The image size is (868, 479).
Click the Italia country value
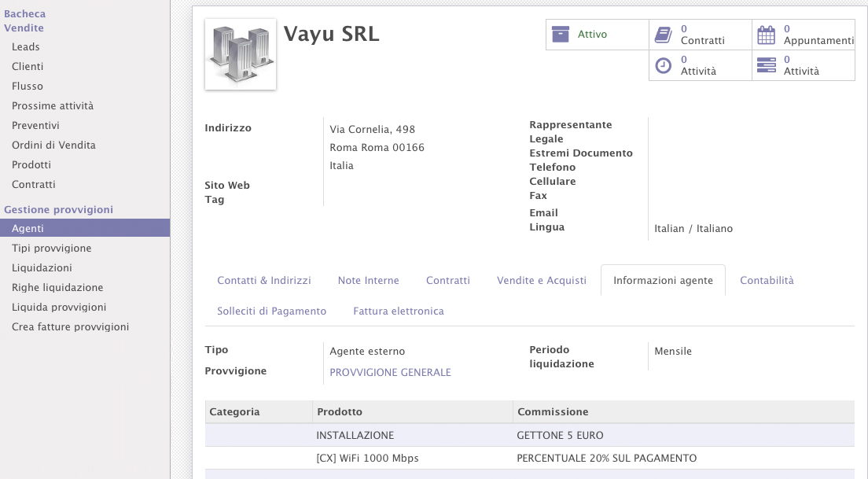[x=341, y=166]
